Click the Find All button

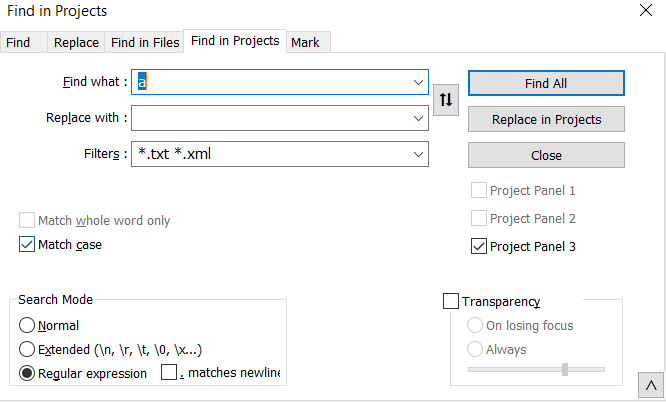click(546, 83)
